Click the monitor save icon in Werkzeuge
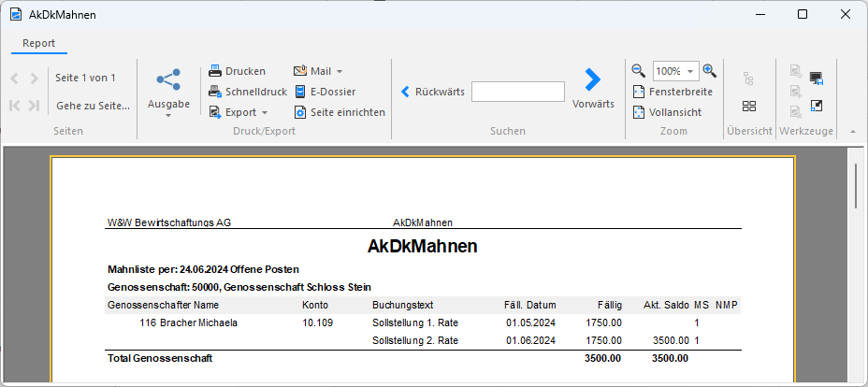Viewport: 868px width, 387px height. tap(817, 78)
